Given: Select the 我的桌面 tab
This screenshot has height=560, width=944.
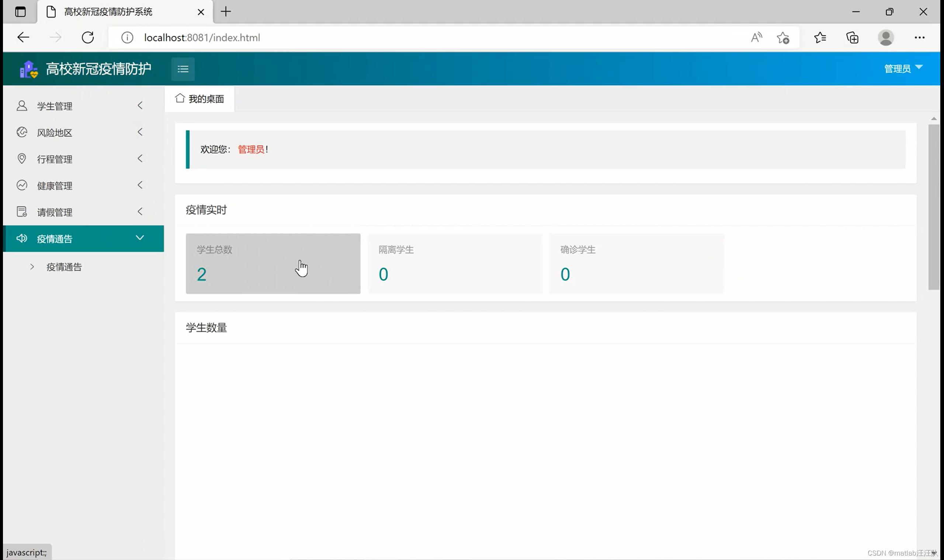Looking at the screenshot, I should click(199, 99).
